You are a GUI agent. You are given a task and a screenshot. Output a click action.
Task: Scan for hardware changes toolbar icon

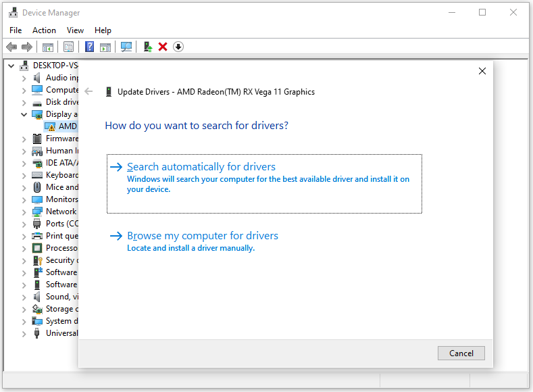point(126,47)
